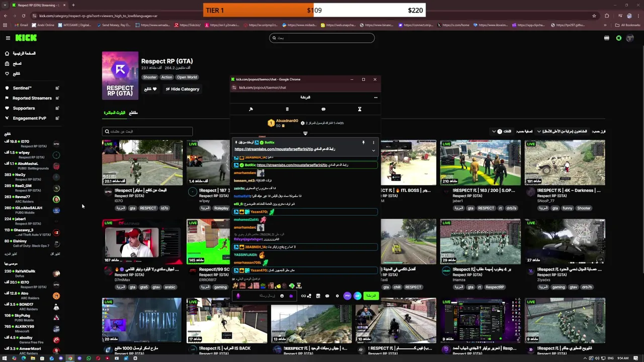Open the jaber1 stream thumbnail with 210 viewers
The image size is (644, 362).
(x=480, y=163)
